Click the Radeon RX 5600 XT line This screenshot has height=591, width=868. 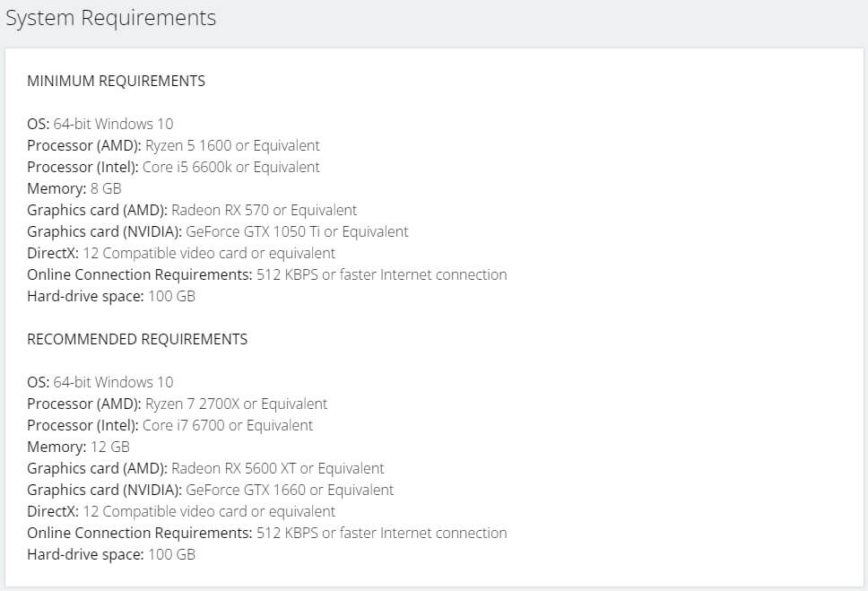point(205,468)
